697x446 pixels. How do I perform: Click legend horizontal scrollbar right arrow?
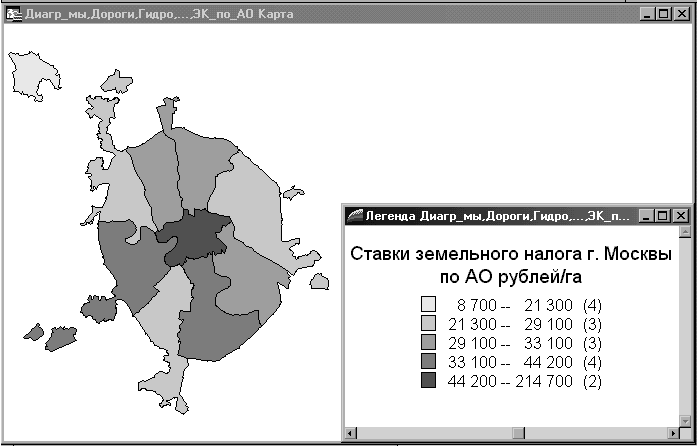674,433
